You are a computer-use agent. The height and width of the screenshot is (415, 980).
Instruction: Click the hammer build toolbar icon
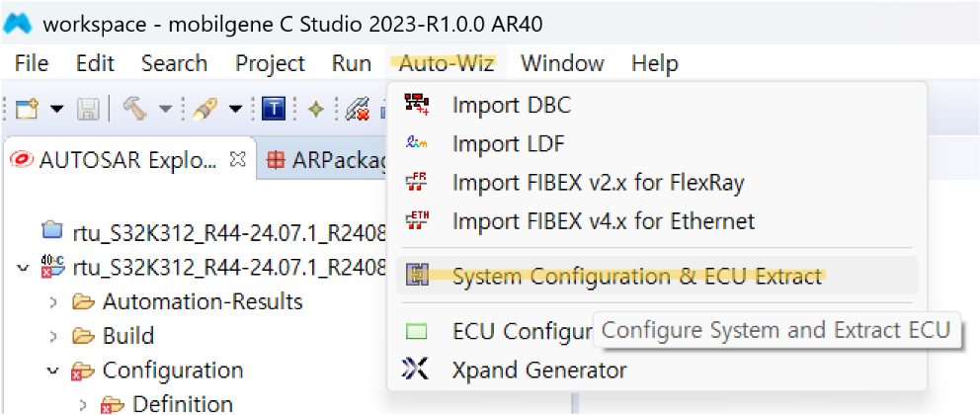[135, 109]
